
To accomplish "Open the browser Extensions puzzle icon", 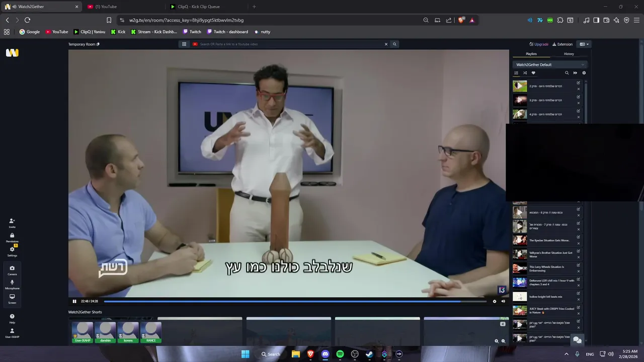I will 560,20.
